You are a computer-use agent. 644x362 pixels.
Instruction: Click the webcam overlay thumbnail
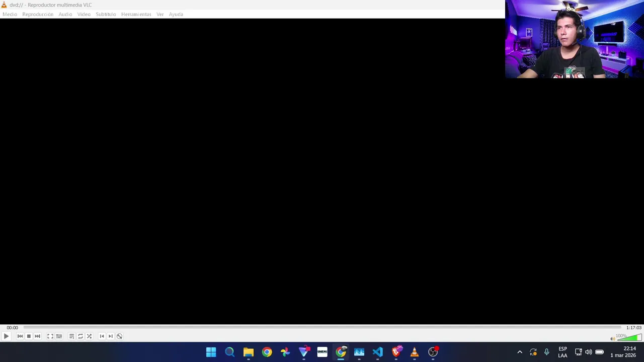pyautogui.click(x=574, y=39)
